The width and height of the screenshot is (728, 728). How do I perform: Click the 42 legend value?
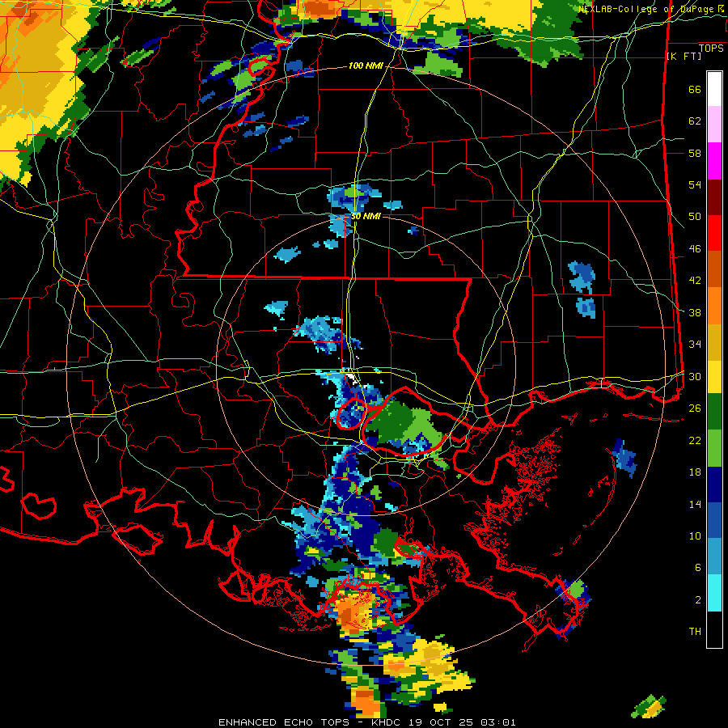pyautogui.click(x=695, y=281)
